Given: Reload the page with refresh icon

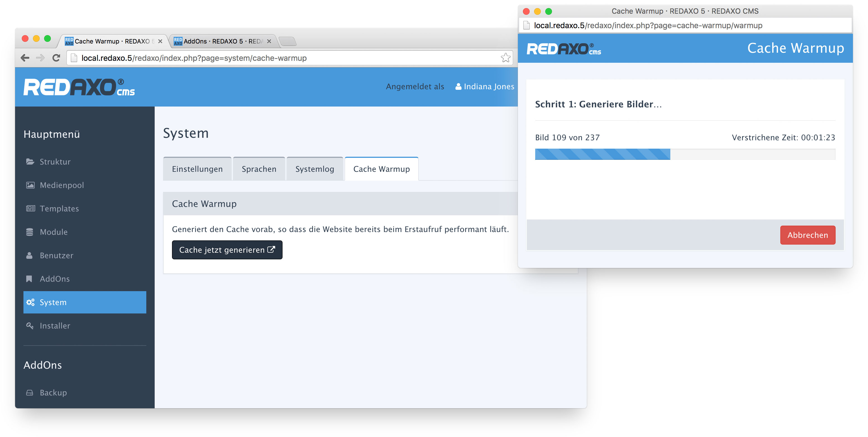Looking at the screenshot, I should click(x=56, y=58).
